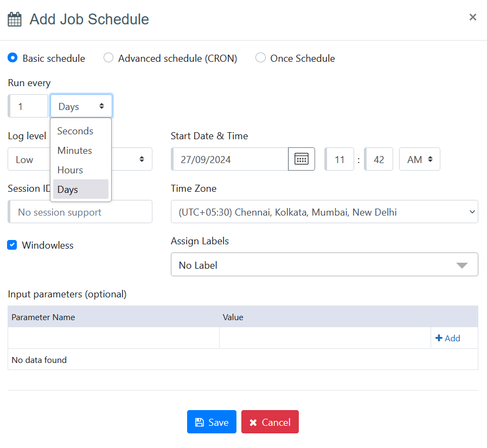487x448 pixels.
Task: Choose Hours in the interval list
Action: [71, 170]
